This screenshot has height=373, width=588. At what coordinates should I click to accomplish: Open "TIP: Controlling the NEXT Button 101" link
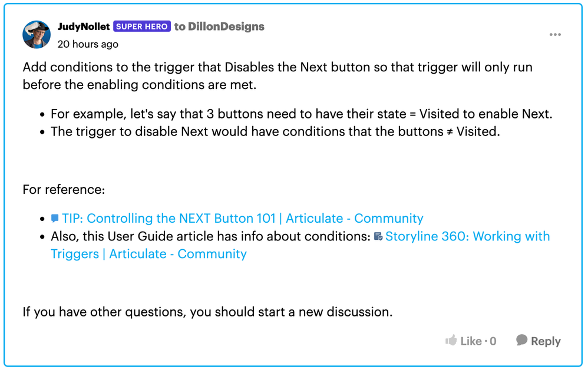(x=242, y=218)
